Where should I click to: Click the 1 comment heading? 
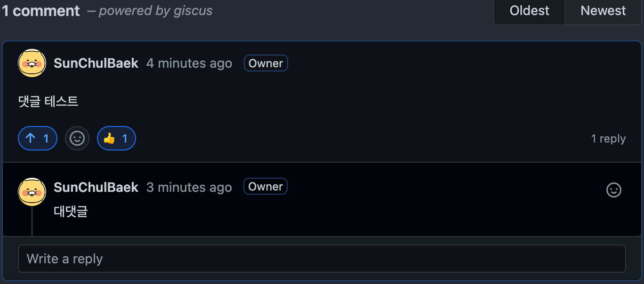(41, 11)
